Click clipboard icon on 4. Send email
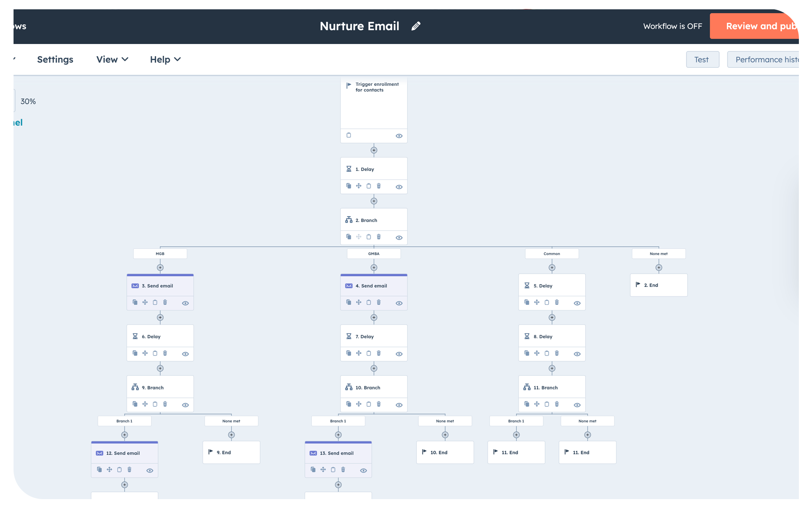The image size is (812, 508). pyautogui.click(x=369, y=302)
